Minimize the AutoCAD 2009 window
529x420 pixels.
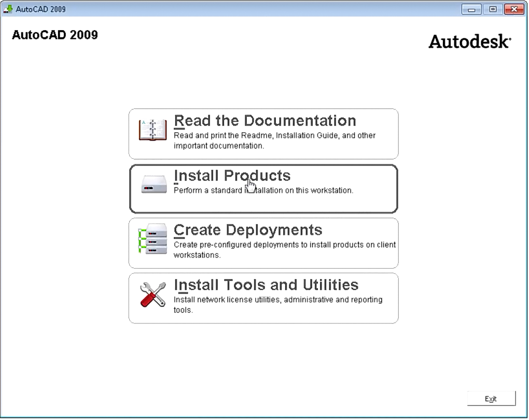(471, 9)
